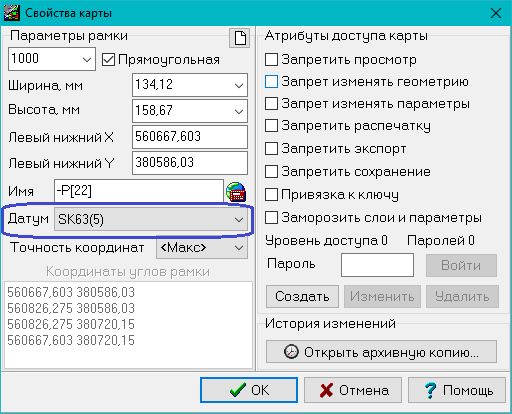This screenshot has width=512, height=414.
Task: Click the Пароль input field
Action: 377,265
